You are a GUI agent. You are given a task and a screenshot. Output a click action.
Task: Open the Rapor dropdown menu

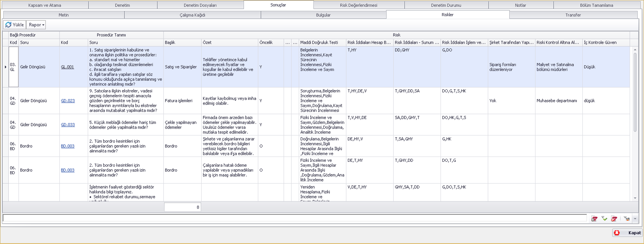36,25
